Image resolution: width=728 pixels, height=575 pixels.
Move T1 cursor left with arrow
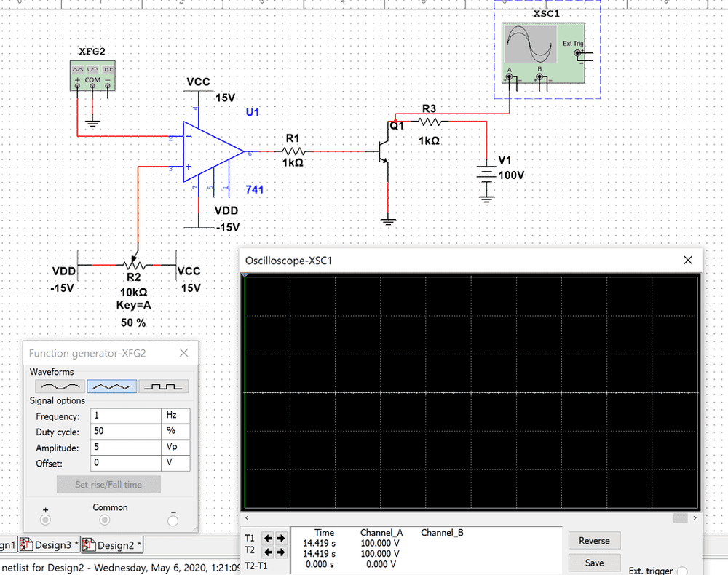tap(268, 539)
